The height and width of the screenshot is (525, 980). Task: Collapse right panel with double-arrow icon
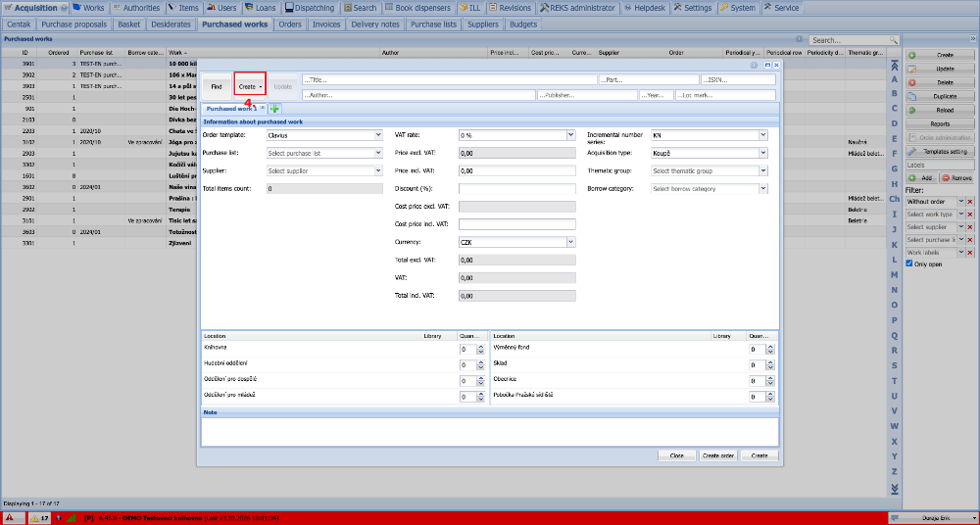point(972,38)
